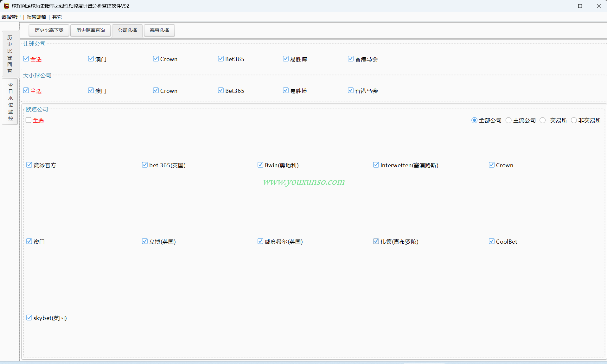Screen dimensions: 607x364
Task: Uncheck 澳门 in 欧赔公司
Action: [29, 241]
